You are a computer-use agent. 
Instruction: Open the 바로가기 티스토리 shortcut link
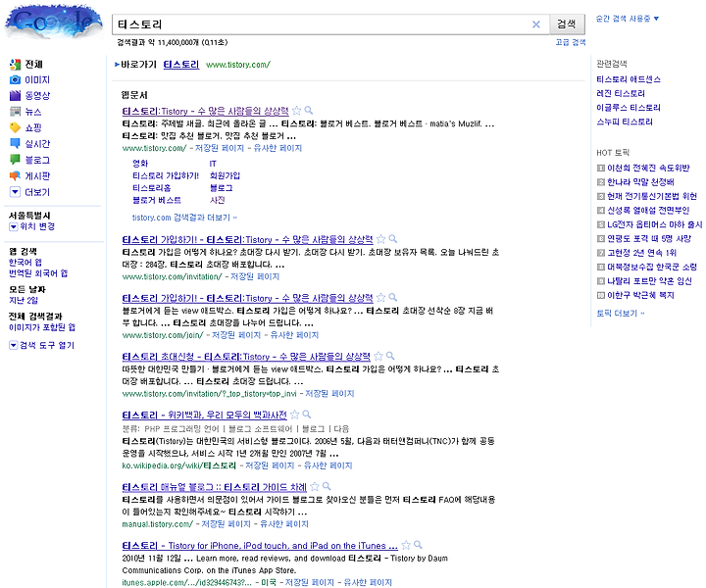pyautogui.click(x=181, y=65)
